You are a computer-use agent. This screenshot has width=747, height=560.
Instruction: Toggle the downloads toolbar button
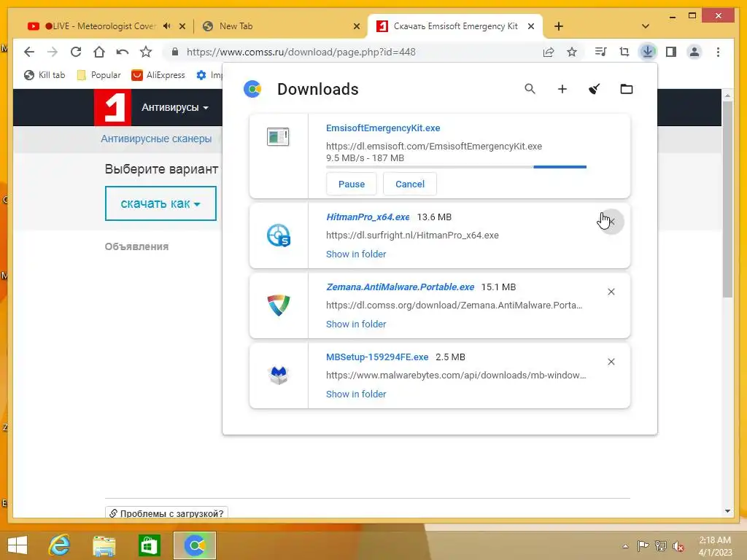point(648,52)
